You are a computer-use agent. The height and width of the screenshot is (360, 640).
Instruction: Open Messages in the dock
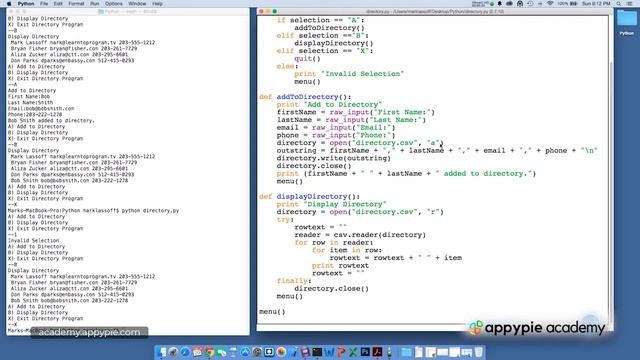pyautogui.click(x=221, y=352)
